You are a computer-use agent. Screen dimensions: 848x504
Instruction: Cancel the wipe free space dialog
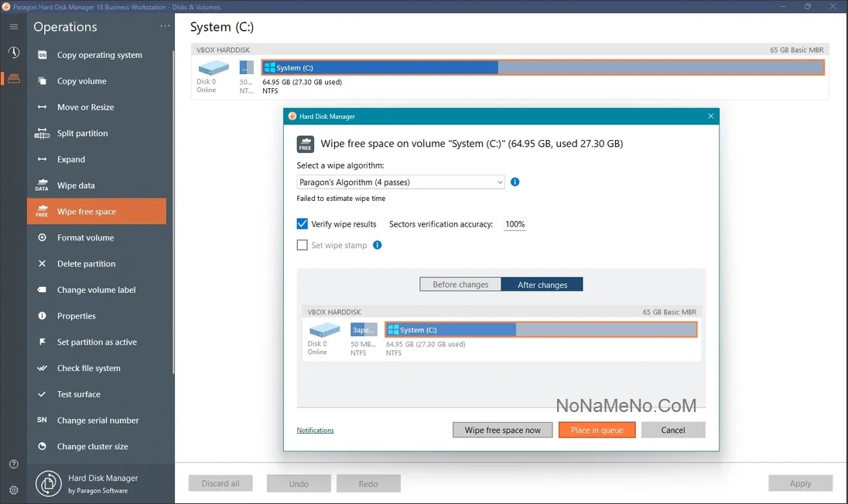coord(673,430)
